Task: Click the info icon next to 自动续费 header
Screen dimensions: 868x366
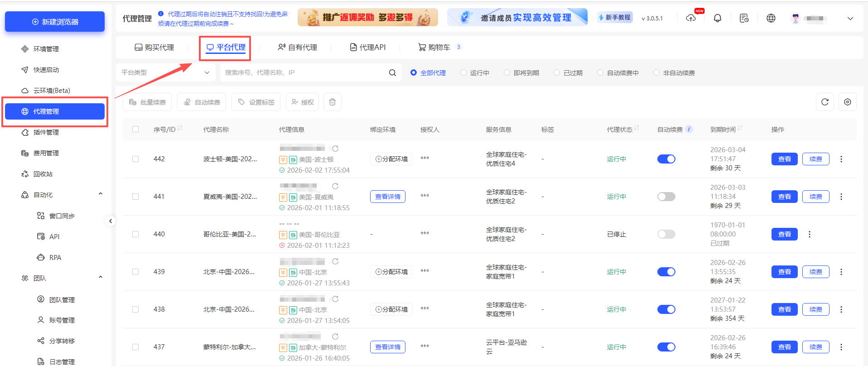Action: (x=689, y=129)
